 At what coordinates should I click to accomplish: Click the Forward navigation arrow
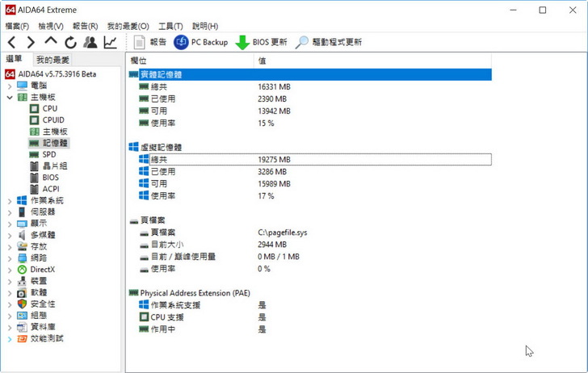[31, 42]
